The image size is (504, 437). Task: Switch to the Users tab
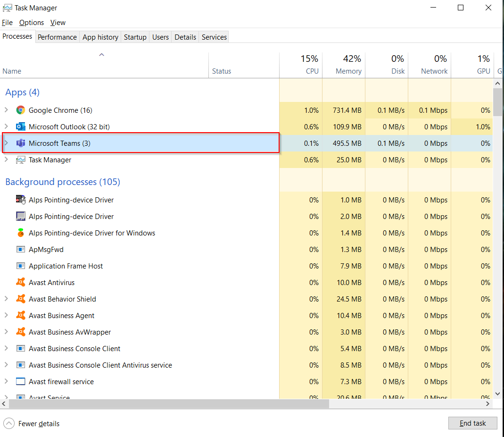(x=160, y=37)
